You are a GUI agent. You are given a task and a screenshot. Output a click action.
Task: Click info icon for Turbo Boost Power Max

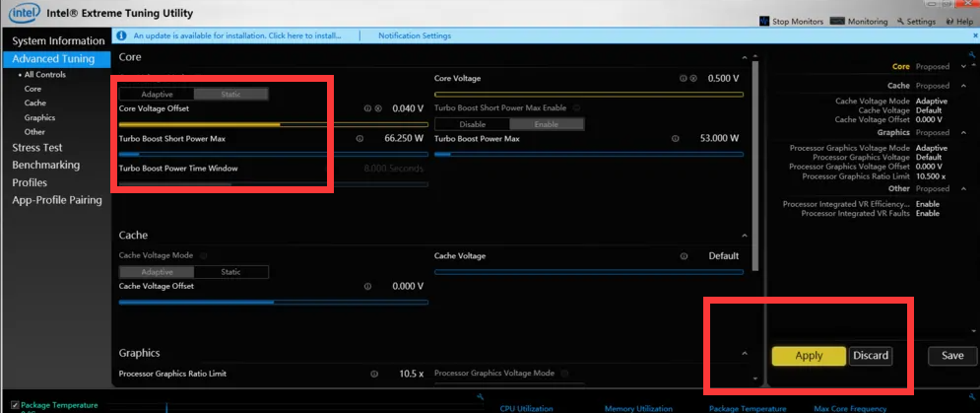point(675,138)
